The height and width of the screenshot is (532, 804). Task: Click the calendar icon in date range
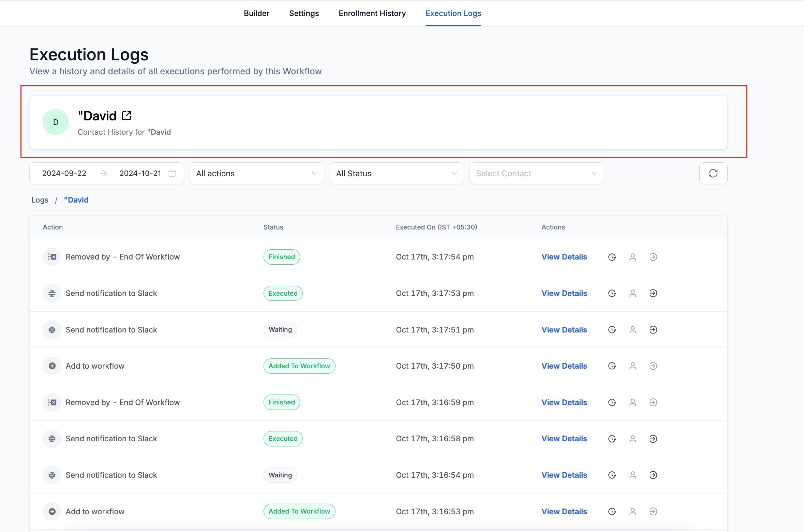172,173
